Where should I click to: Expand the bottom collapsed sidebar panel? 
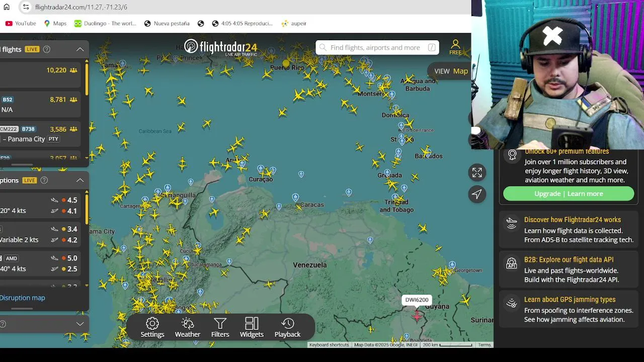pyautogui.click(x=80, y=324)
